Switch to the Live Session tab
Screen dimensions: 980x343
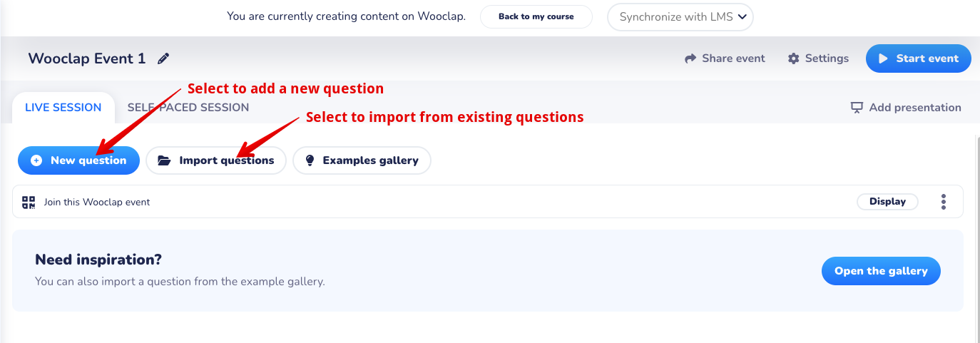pyautogui.click(x=63, y=108)
